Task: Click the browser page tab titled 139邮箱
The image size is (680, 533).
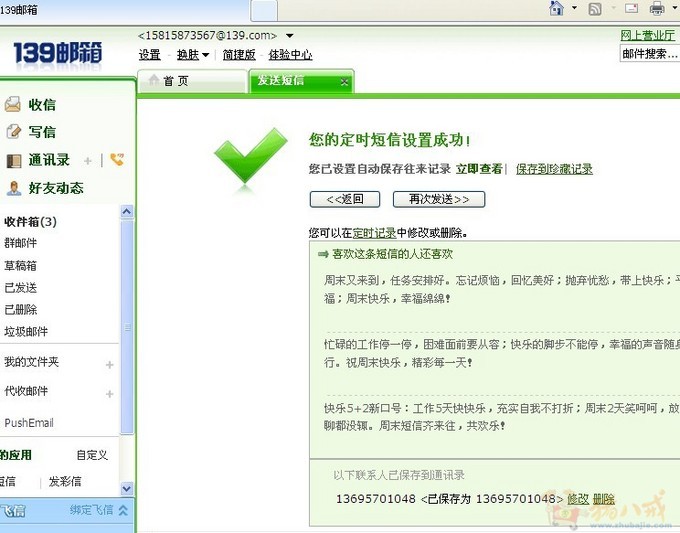Action: (x=125, y=10)
